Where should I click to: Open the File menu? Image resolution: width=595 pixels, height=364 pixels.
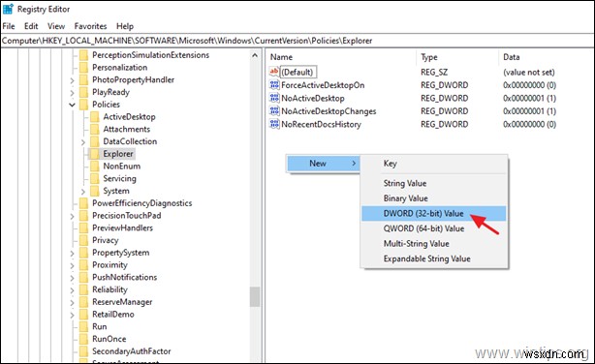coord(9,26)
